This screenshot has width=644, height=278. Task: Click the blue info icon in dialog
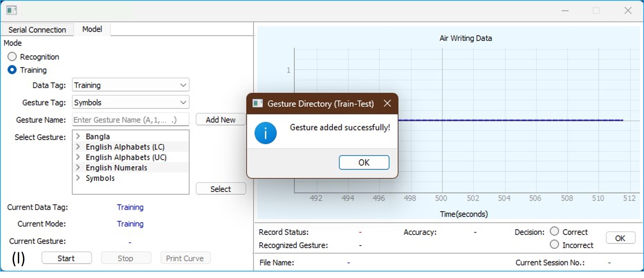[265, 133]
